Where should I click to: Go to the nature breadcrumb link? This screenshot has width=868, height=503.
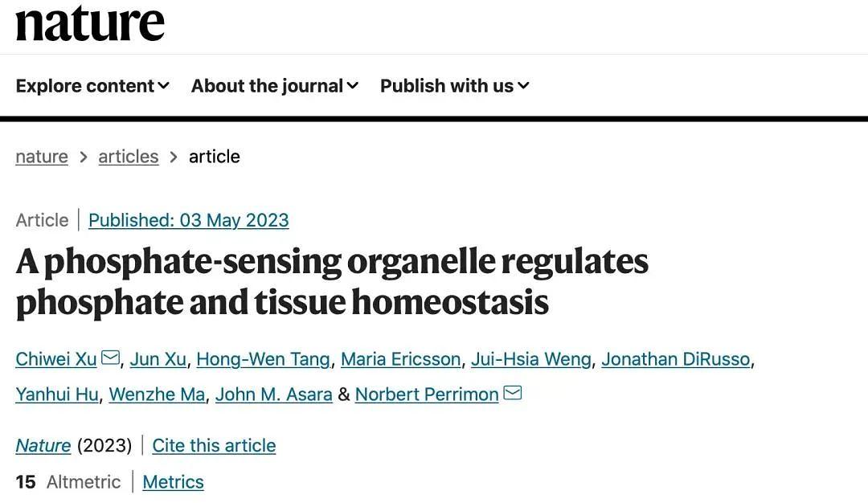pos(42,157)
